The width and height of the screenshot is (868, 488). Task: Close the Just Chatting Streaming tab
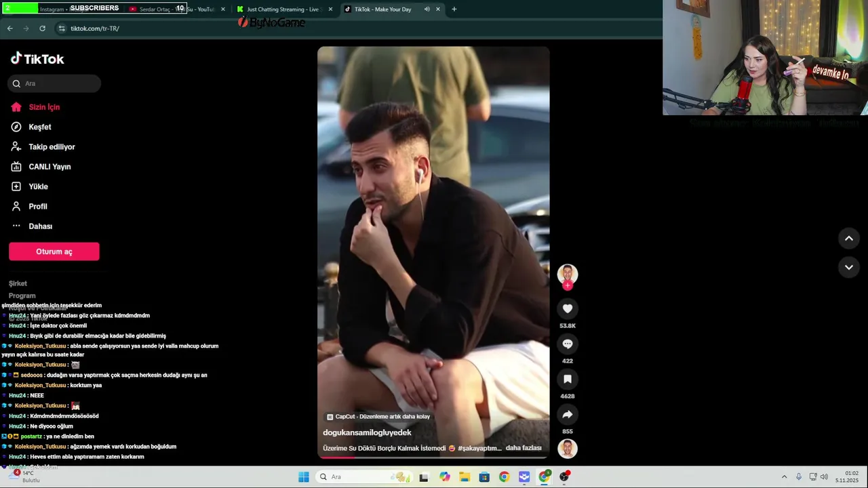(x=330, y=9)
